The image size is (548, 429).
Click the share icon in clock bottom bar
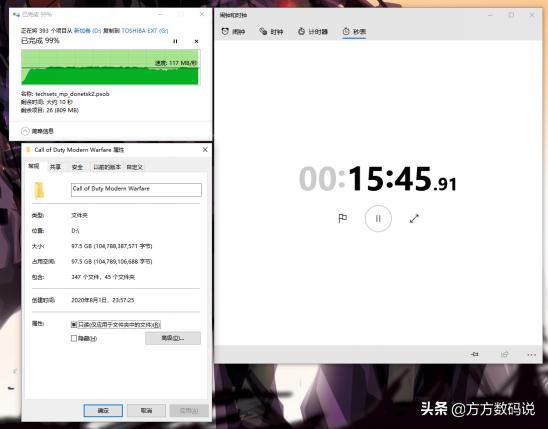[504, 354]
